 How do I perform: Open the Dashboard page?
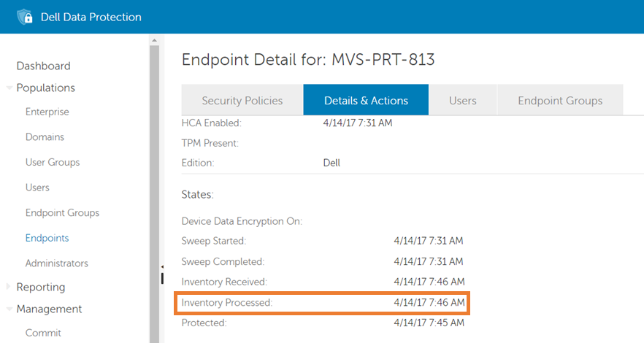click(x=43, y=66)
